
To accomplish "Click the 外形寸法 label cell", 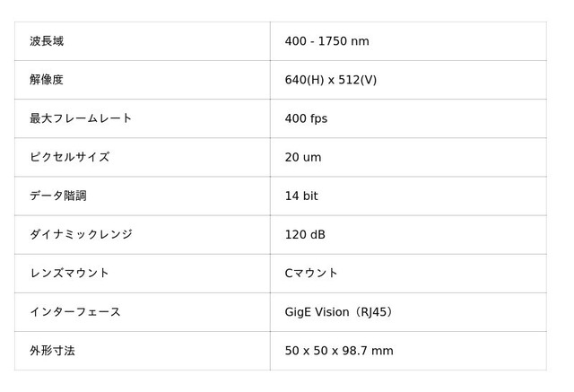I will click(52, 351).
